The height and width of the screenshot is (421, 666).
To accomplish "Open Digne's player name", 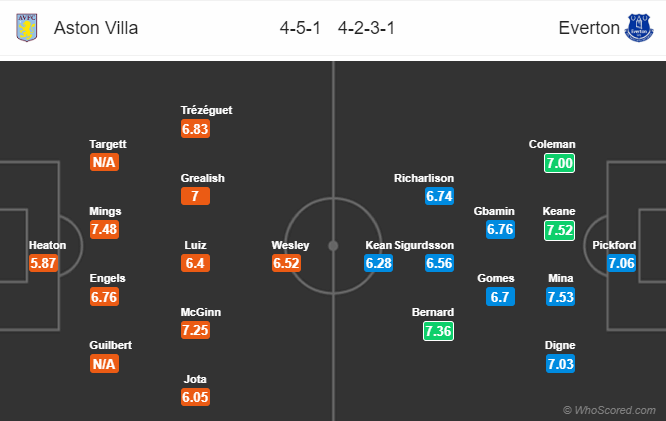I will click(560, 345).
